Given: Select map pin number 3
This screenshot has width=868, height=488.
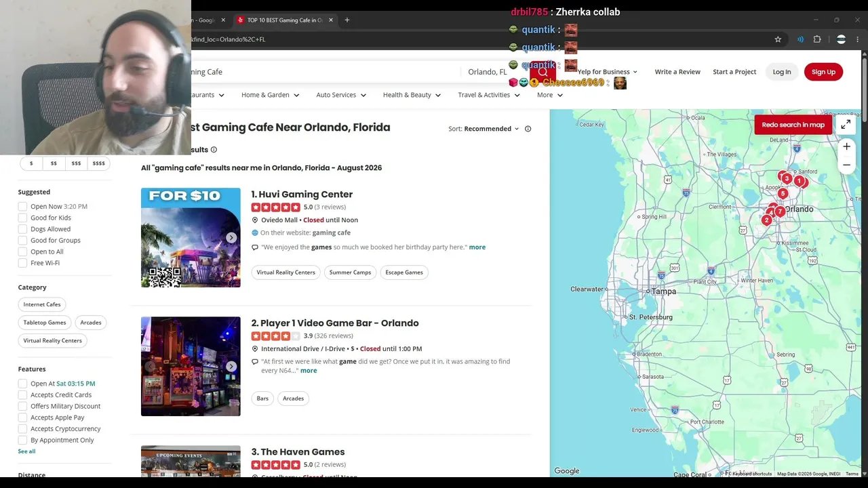Looking at the screenshot, I should point(787,178).
